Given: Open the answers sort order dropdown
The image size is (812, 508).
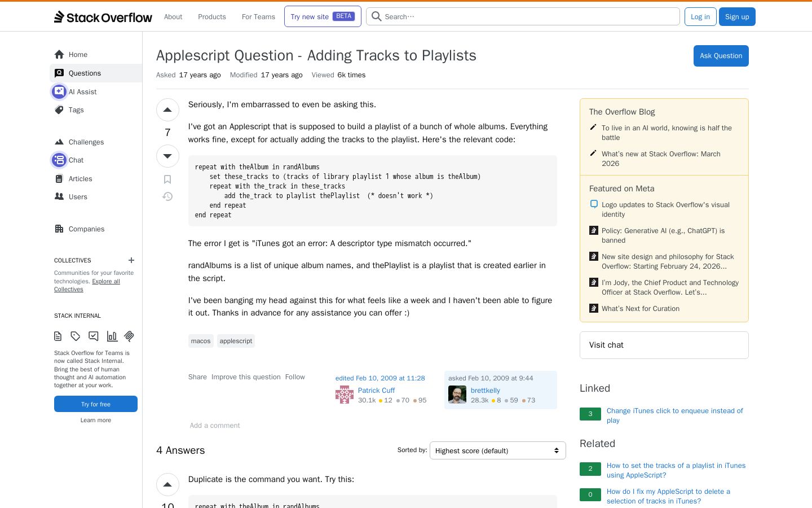Looking at the screenshot, I should click(498, 450).
